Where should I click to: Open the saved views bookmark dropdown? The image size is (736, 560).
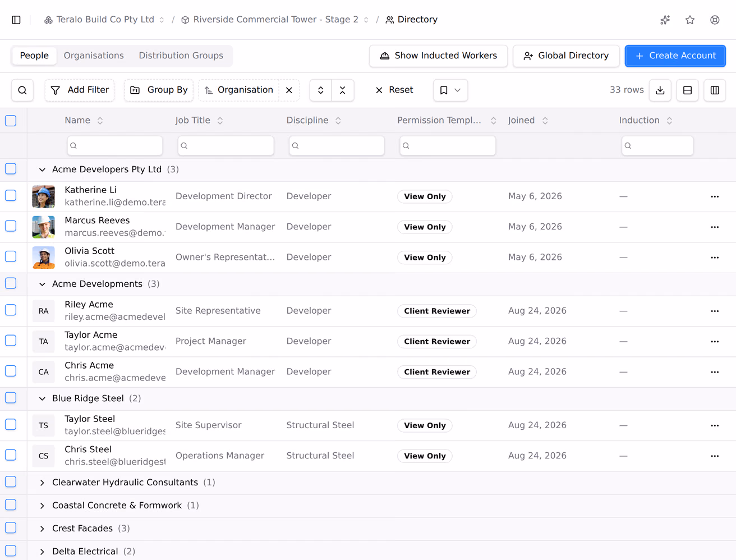450,90
